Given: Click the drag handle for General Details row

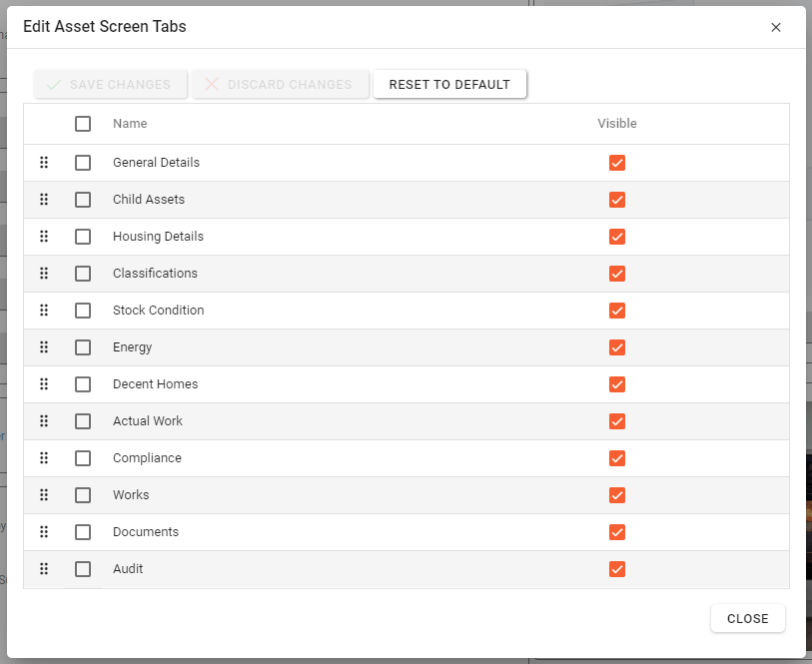Looking at the screenshot, I should pyautogui.click(x=44, y=163).
